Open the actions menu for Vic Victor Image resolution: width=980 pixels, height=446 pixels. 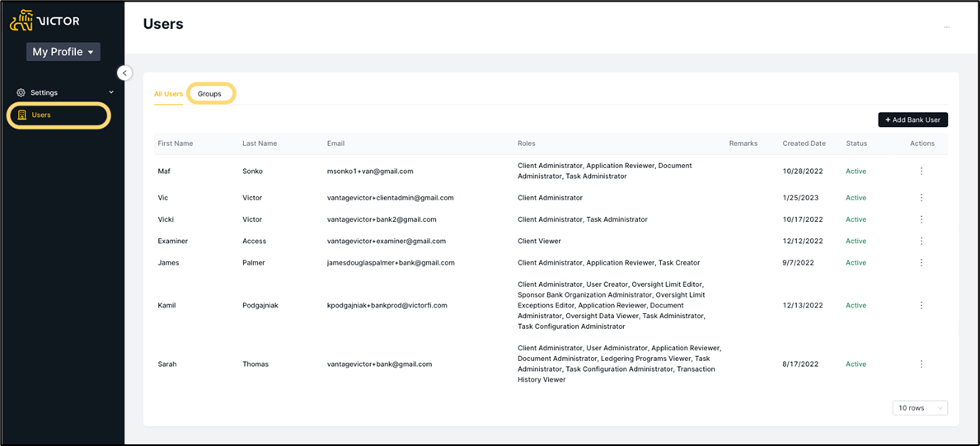921,198
